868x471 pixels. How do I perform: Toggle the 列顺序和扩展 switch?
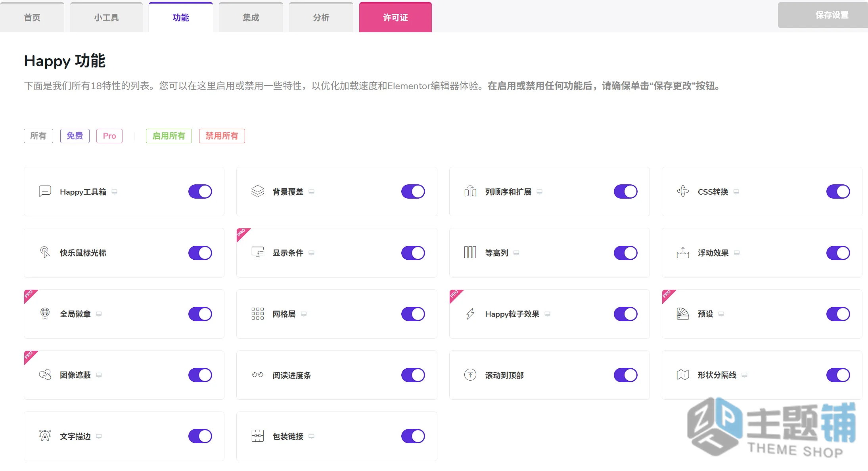coord(625,191)
